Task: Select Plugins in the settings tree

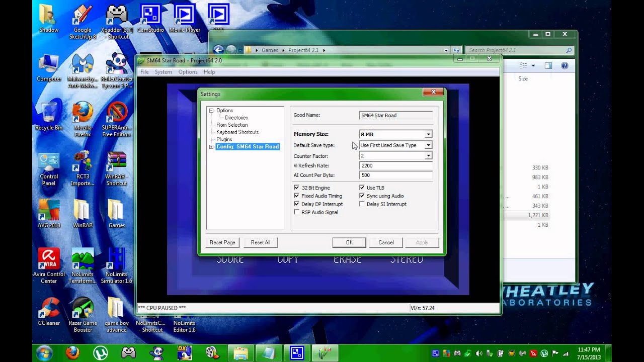Action: click(x=224, y=139)
